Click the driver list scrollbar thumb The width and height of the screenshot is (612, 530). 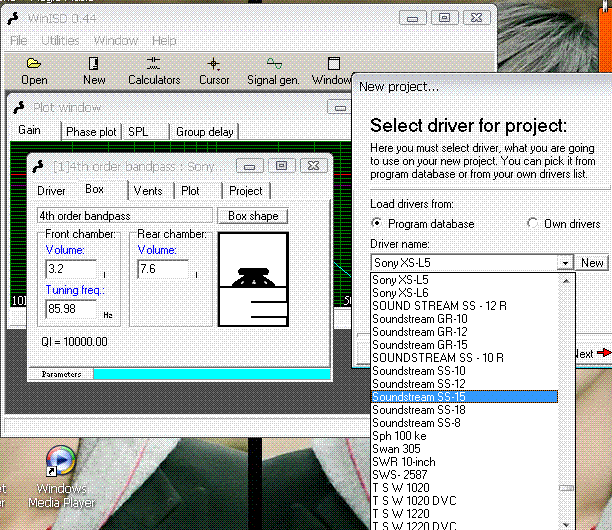566,488
